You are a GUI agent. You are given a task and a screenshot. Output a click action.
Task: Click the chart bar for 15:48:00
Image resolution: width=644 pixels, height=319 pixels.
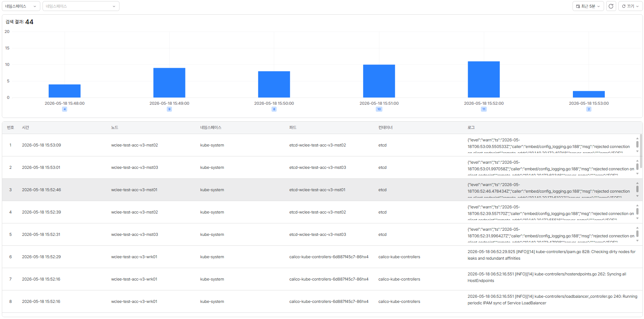pos(65,91)
